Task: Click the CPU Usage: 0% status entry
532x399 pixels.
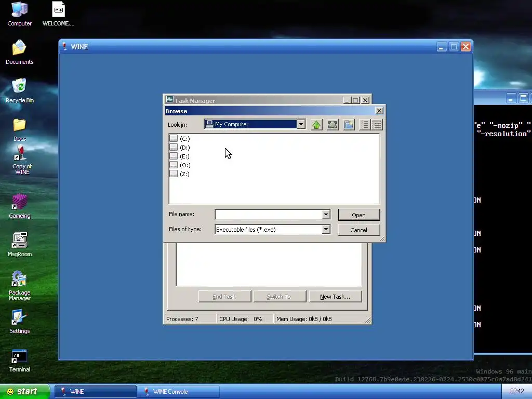Action: pos(245,319)
